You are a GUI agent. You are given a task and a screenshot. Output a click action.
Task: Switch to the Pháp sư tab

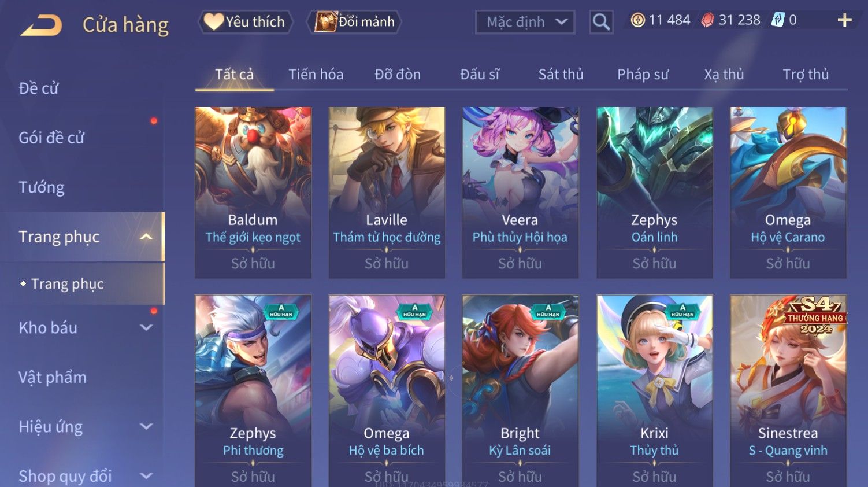click(x=643, y=75)
